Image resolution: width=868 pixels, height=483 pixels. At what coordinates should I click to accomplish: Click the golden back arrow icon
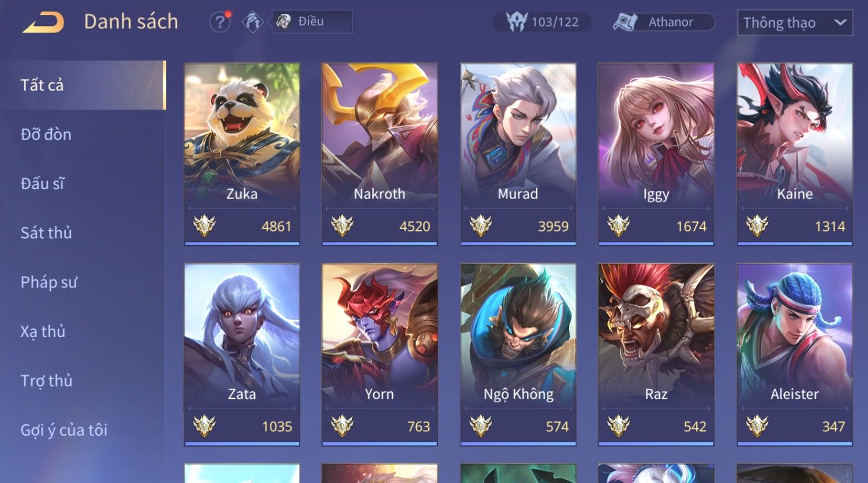tap(43, 22)
